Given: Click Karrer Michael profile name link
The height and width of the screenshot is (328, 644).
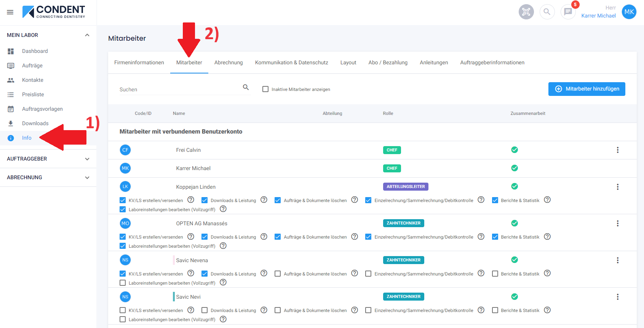Looking at the screenshot, I should coord(598,16).
